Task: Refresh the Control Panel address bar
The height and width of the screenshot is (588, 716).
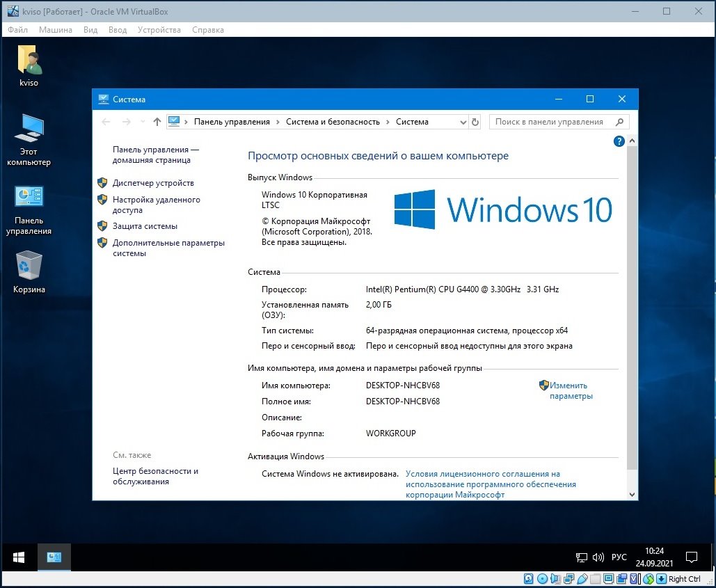Action: [475, 122]
